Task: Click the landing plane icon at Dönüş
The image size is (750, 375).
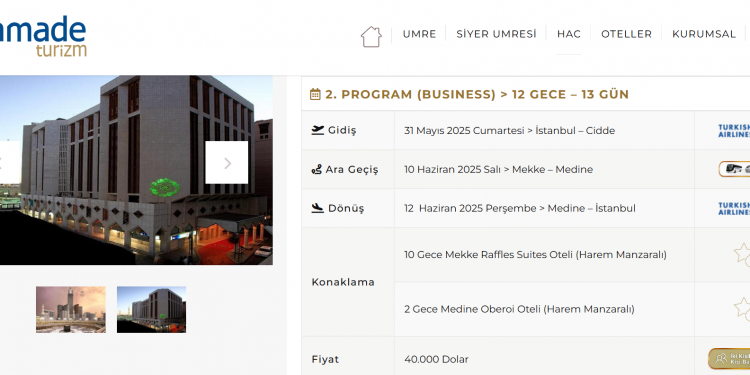Action: (x=317, y=208)
